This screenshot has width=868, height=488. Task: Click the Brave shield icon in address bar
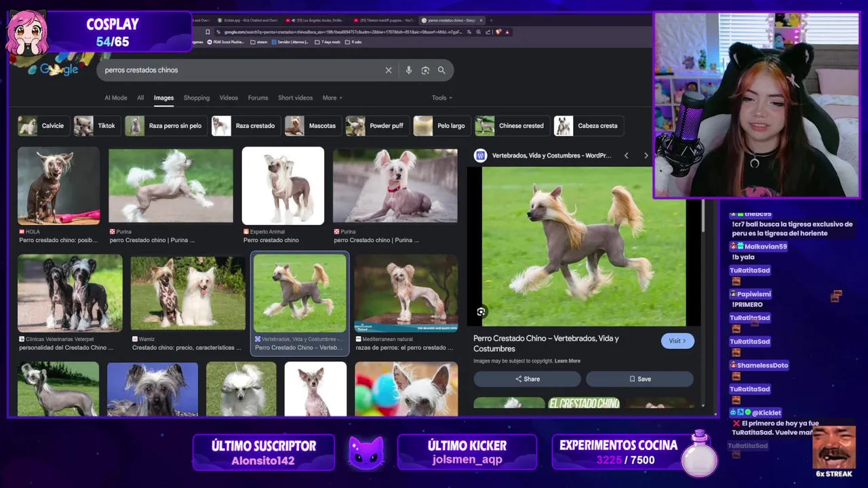pos(498,32)
